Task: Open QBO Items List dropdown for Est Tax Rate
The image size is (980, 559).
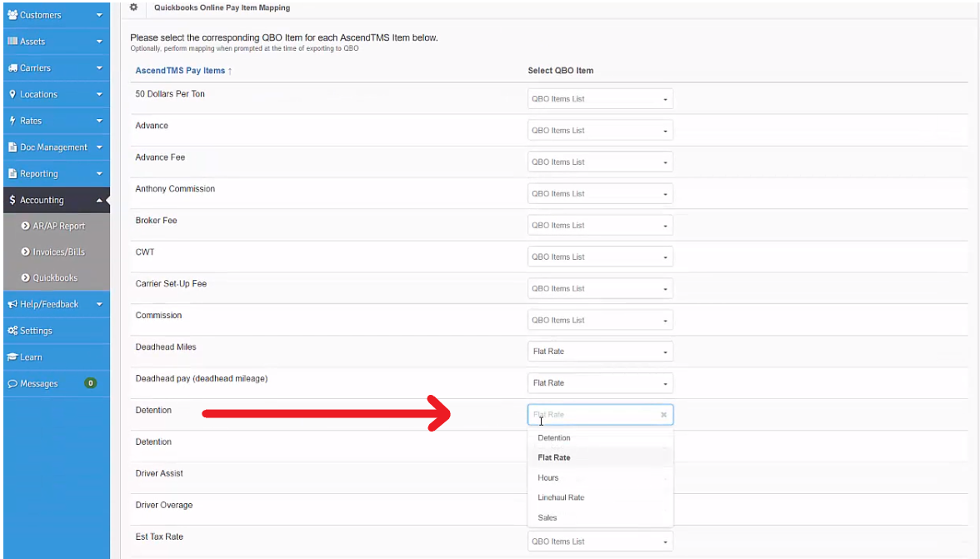Action: coord(600,542)
